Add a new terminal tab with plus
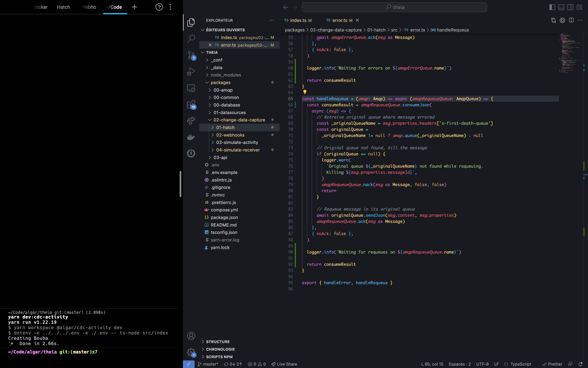 (x=134, y=7)
